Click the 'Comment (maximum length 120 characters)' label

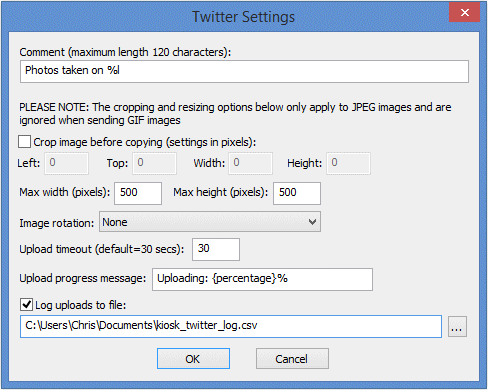pyautogui.click(x=125, y=52)
